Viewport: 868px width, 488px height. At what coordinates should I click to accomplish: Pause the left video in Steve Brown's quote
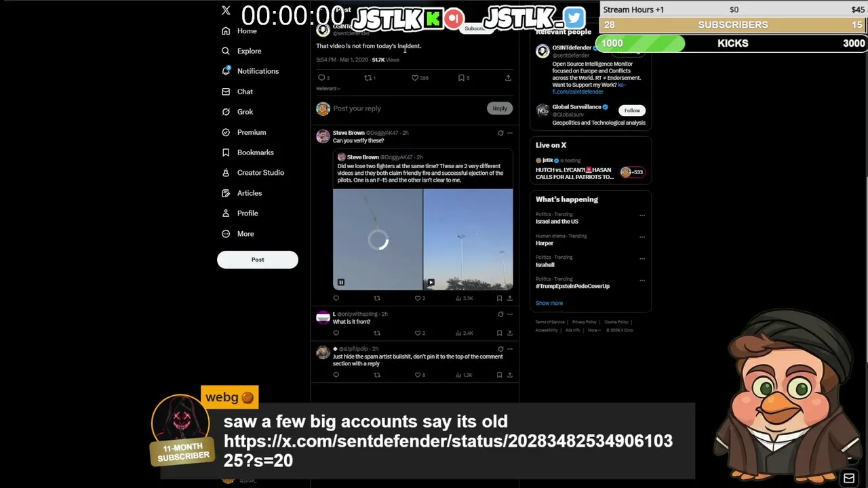[341, 283]
